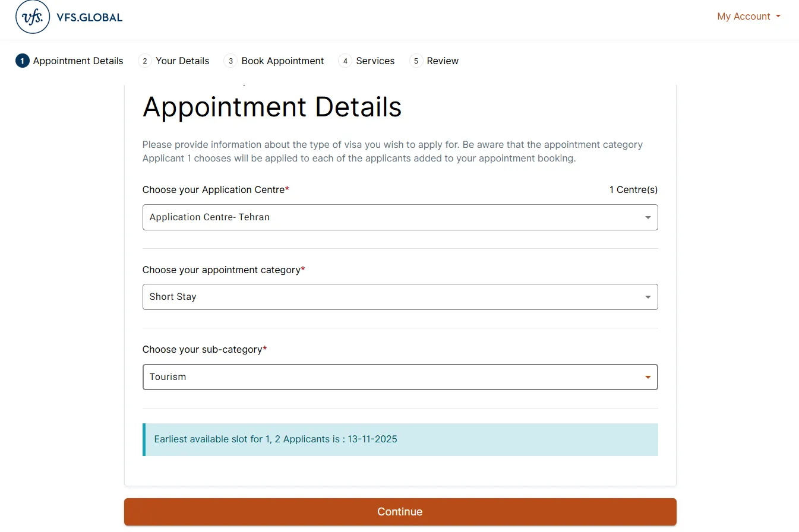Screen dimensions: 799x532
Task: Click the earliest available slot notice banner
Action: [400, 439]
